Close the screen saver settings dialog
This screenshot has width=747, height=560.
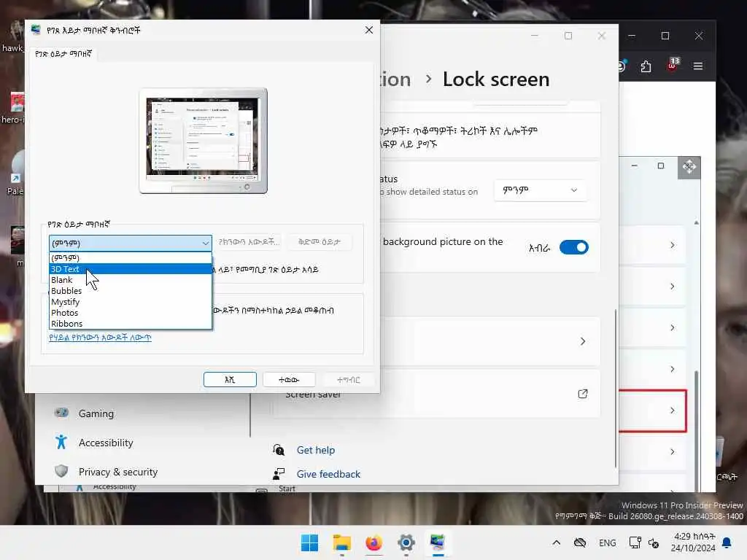368,30
